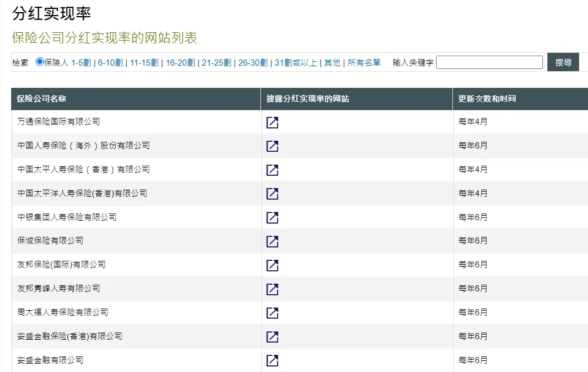Viewport: 588px width, 372px height.
Task: Click the 分红实现率 page heading
Action: click(51, 13)
